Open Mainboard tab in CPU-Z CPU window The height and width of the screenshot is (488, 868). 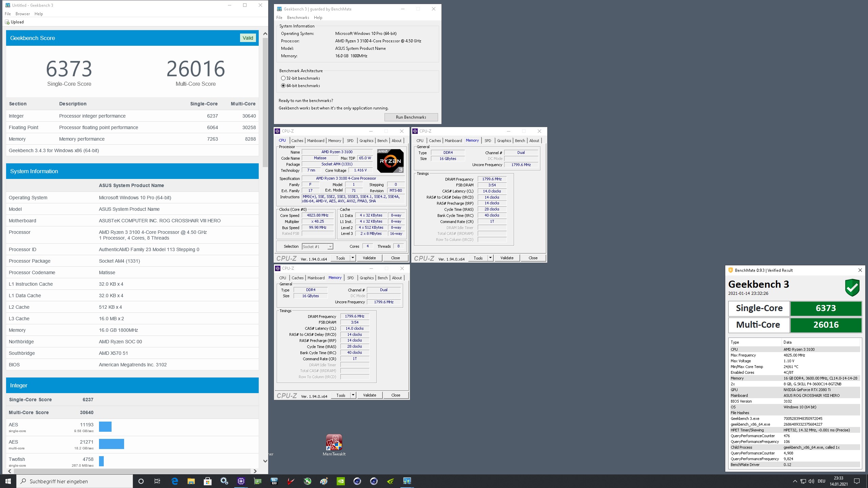(x=316, y=141)
